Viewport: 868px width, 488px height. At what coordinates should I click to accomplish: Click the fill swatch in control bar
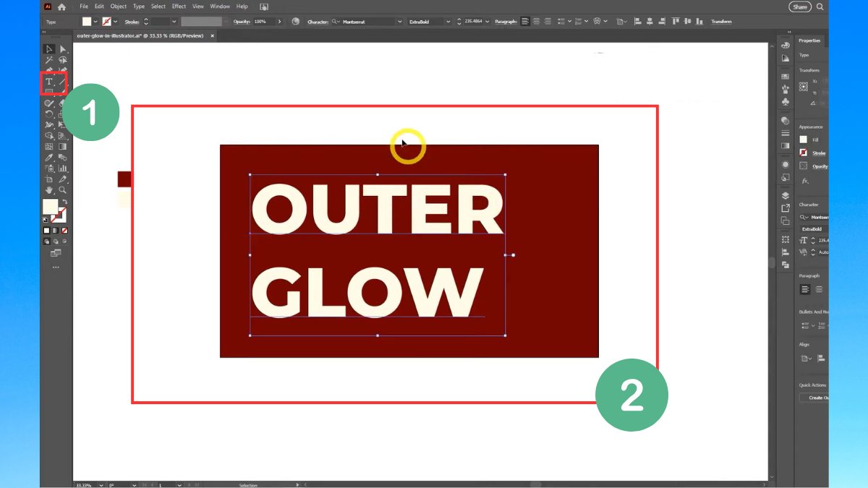[x=86, y=22]
